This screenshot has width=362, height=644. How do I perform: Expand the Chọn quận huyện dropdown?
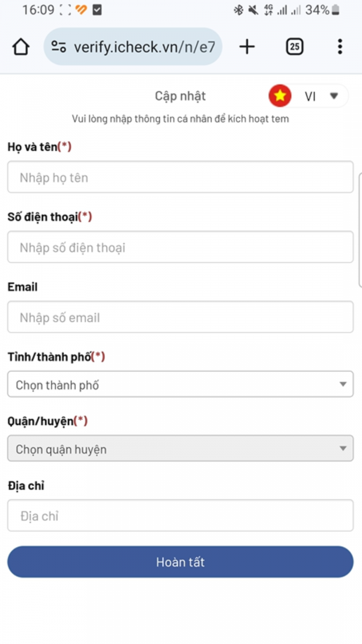click(180, 449)
